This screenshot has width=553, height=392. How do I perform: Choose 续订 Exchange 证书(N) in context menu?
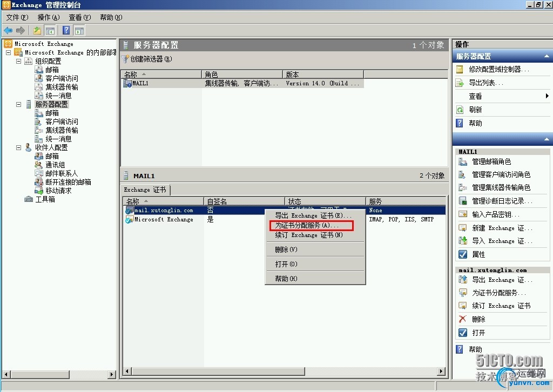click(x=315, y=235)
